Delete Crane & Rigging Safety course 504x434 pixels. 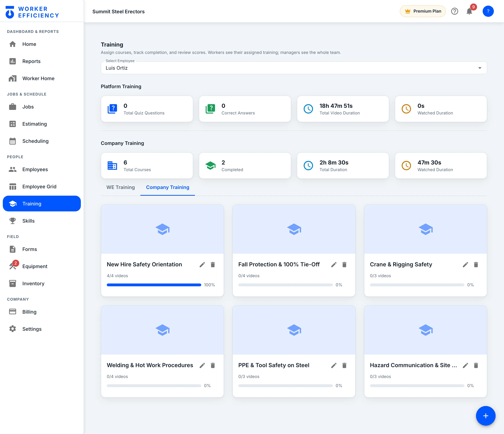(476, 264)
